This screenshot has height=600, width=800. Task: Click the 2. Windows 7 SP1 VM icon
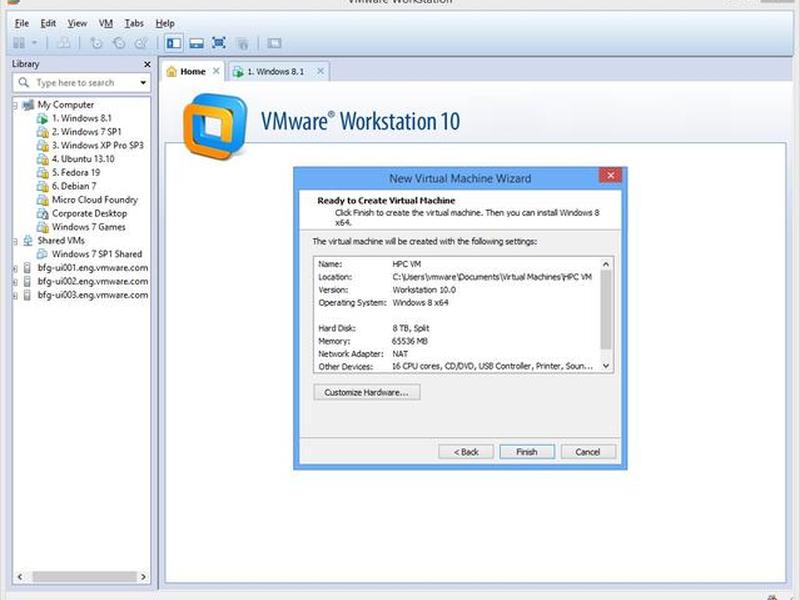pos(43,132)
